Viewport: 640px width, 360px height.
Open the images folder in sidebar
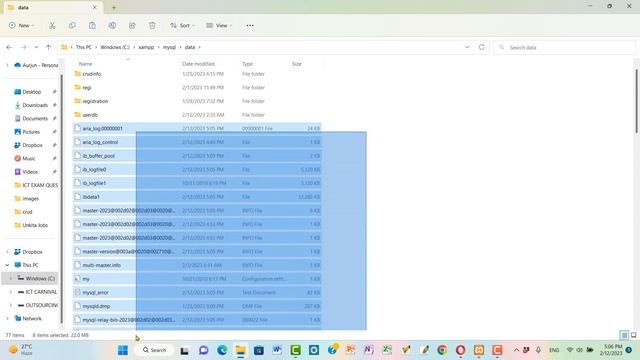(31, 198)
